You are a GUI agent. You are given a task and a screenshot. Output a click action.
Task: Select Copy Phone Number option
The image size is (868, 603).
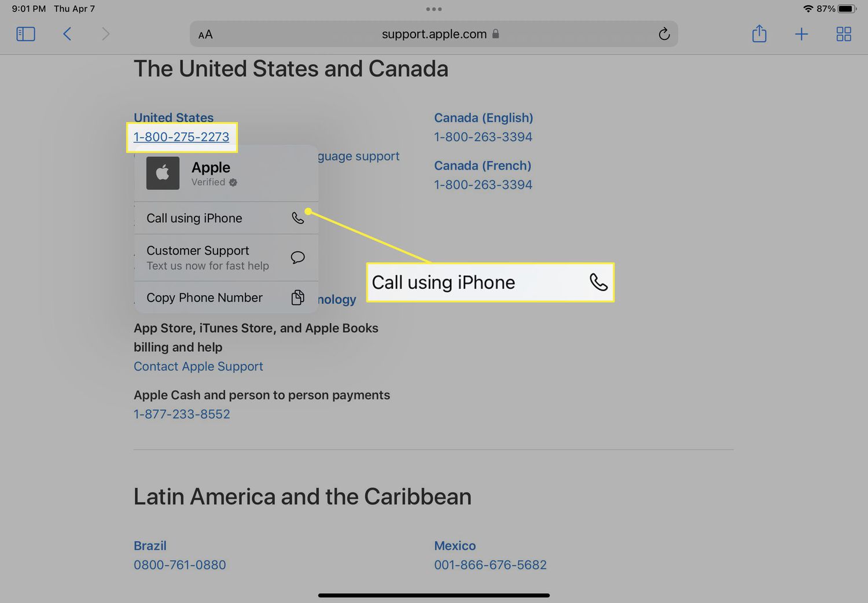click(x=204, y=297)
